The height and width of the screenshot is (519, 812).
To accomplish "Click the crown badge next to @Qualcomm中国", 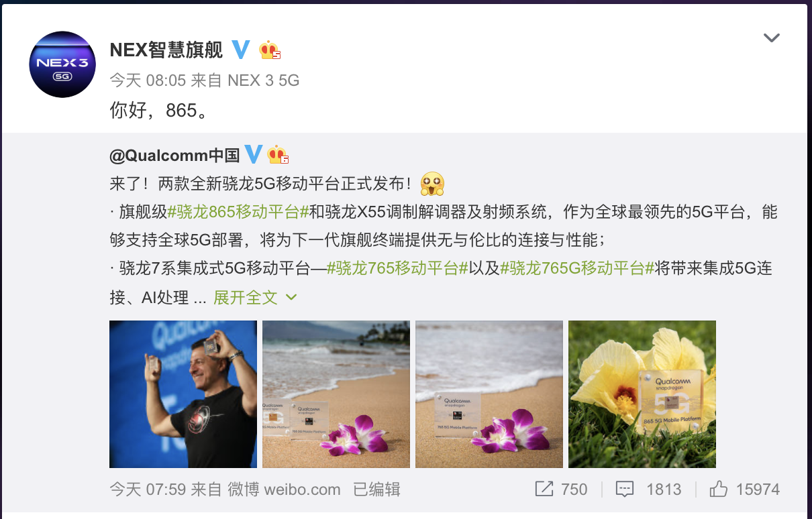I will [x=278, y=154].
